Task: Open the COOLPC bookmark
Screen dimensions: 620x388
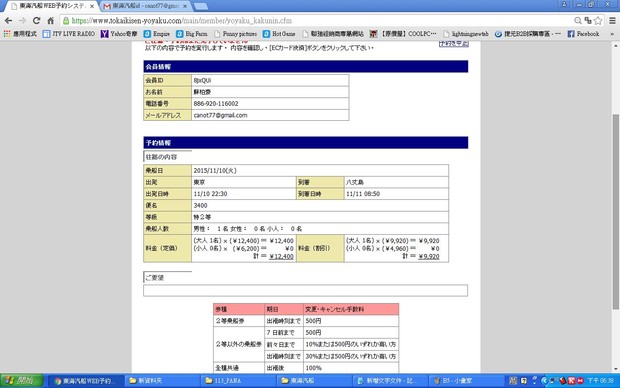Action: [403, 34]
